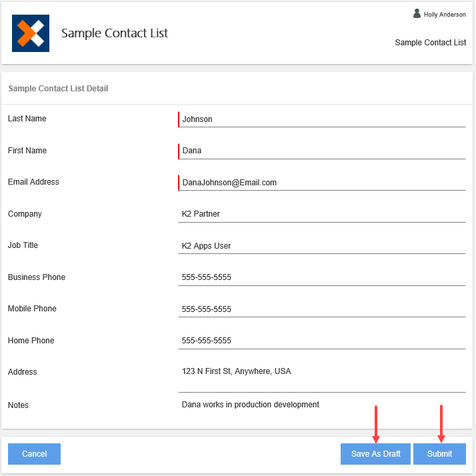Save the contact as draft
The width and height of the screenshot is (476, 476).
coord(375,454)
